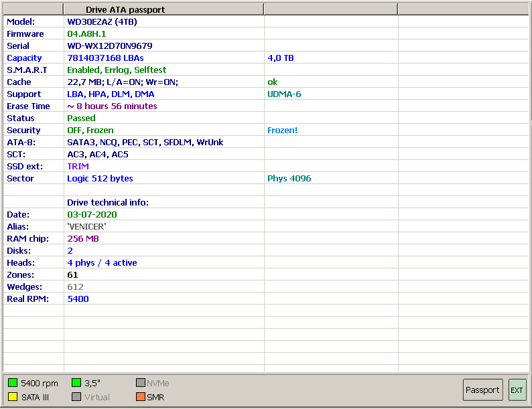Click alias value 'VENICER'
Screen dimensions: 532x409
[86, 227]
